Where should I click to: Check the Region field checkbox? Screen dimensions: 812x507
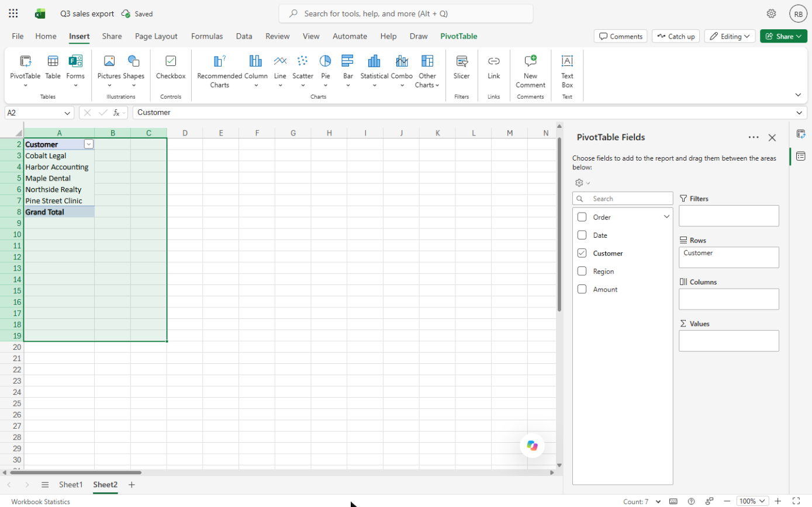[x=582, y=272]
